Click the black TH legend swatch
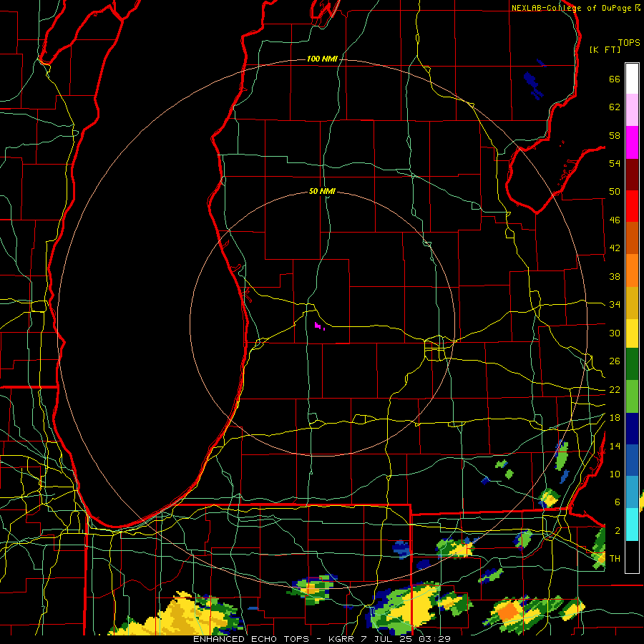This screenshot has height=644, width=644. pos(632,557)
